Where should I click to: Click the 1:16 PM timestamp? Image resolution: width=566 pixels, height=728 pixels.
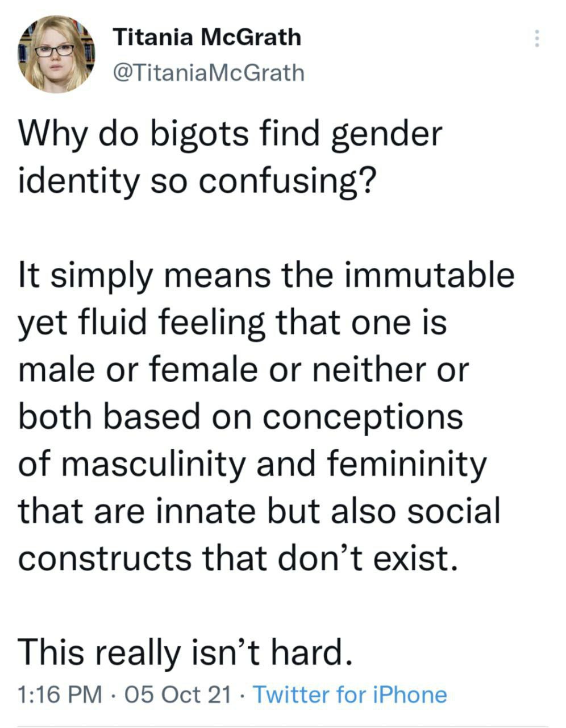click(x=60, y=694)
